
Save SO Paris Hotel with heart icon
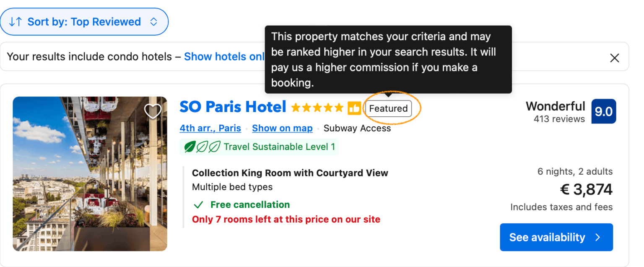pos(153,111)
